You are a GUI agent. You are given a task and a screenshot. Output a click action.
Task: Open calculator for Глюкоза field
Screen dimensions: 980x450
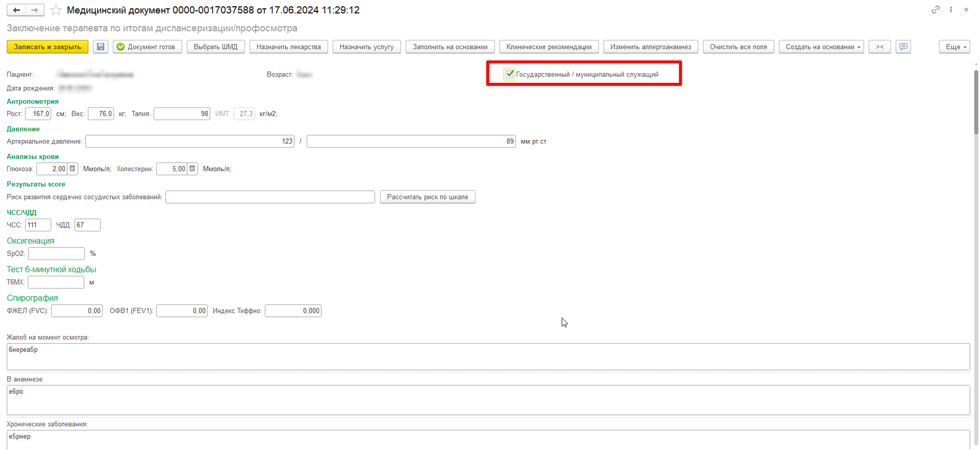(x=72, y=169)
